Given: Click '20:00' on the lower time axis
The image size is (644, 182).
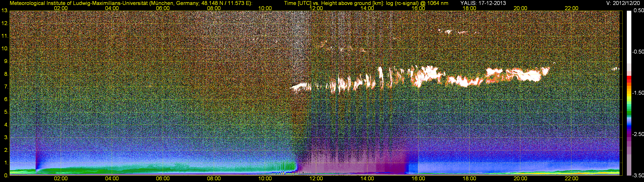Looking at the screenshot, I should [521, 179].
